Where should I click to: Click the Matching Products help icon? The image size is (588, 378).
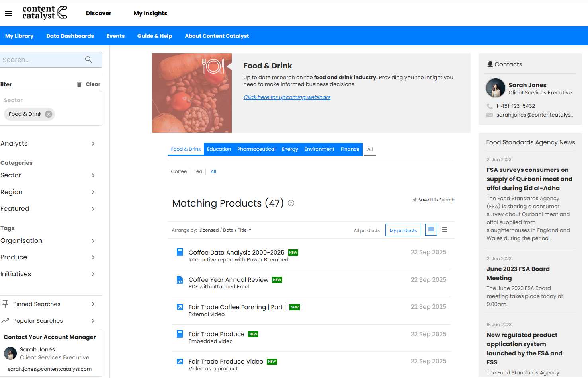click(291, 203)
